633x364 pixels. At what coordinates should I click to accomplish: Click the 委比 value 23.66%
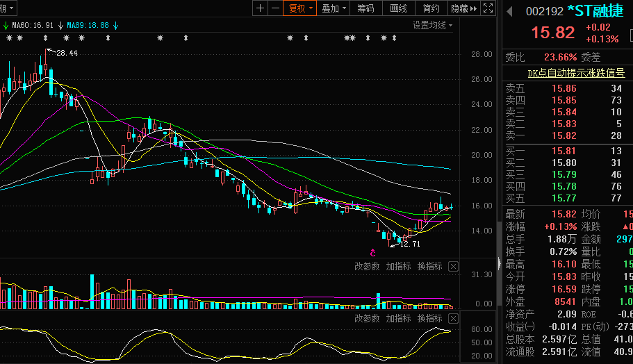[x=560, y=57]
